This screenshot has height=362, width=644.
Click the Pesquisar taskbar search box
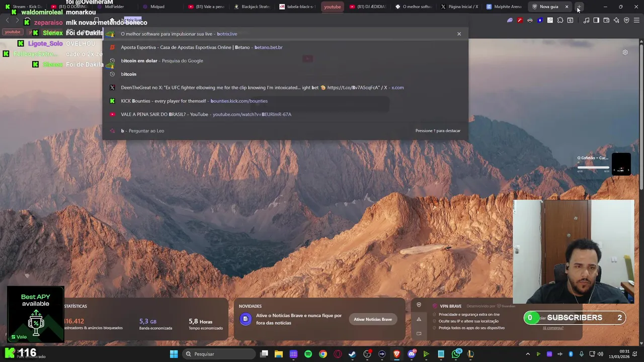pos(218,354)
